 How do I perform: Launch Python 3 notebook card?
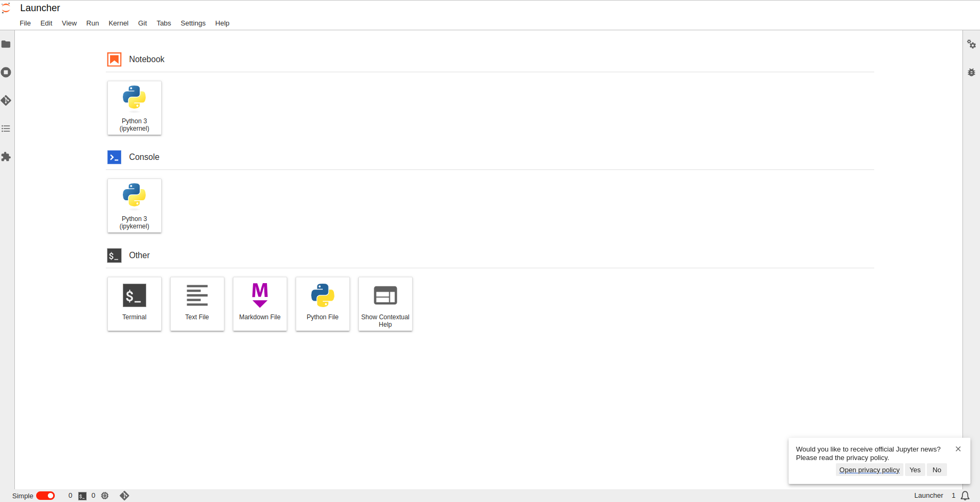[x=135, y=108]
